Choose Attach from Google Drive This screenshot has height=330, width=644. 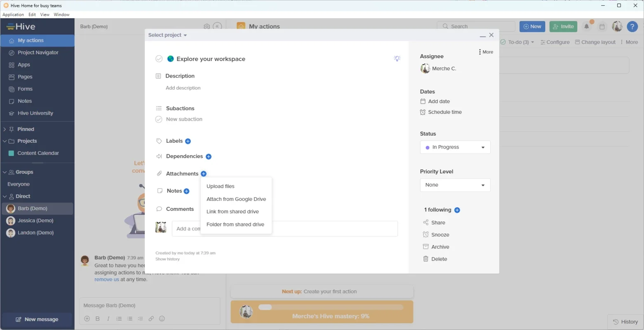coord(236,199)
